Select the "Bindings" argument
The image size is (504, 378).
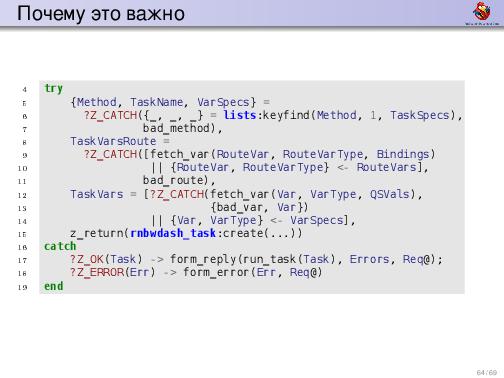coord(403,154)
